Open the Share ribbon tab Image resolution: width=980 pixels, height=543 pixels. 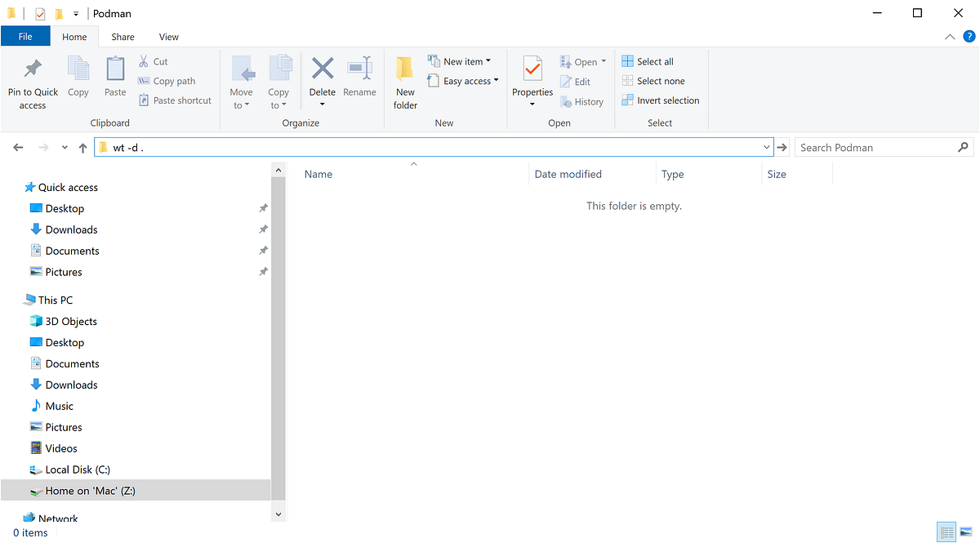click(x=122, y=36)
